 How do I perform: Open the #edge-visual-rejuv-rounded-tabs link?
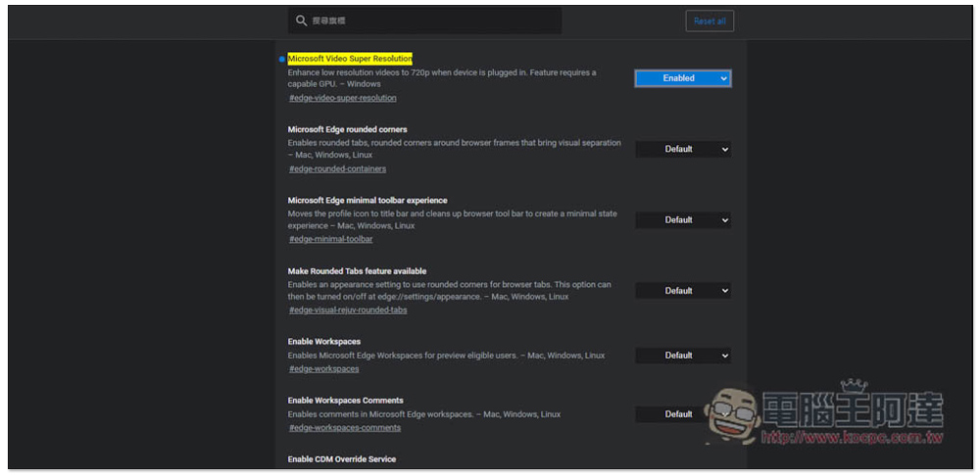pos(348,309)
